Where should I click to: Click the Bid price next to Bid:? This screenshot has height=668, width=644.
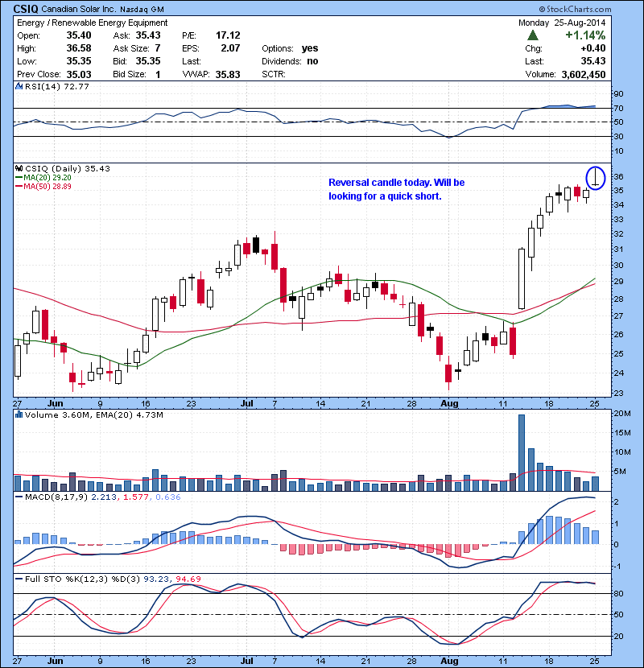148,61
